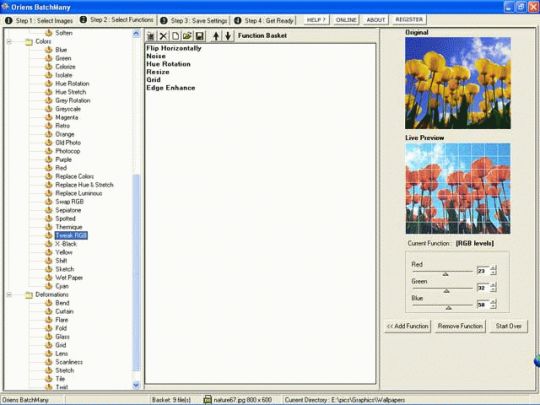This screenshot has width=540, height=405.
Task: Click the new blank basket icon
Action: point(175,36)
